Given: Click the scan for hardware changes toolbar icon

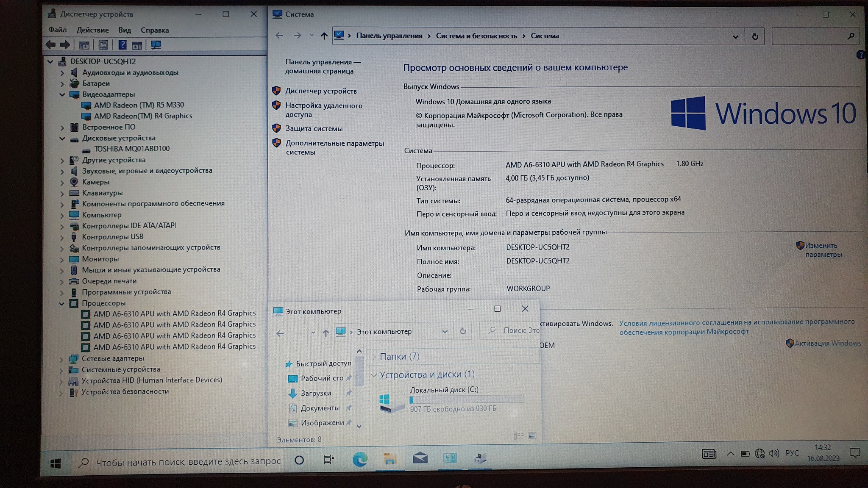Looking at the screenshot, I should (x=156, y=45).
